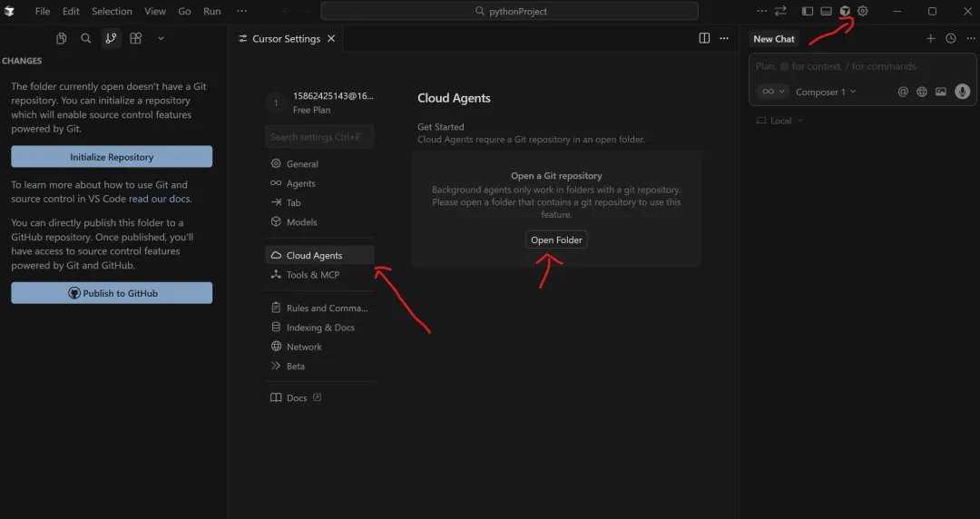This screenshot has height=519, width=980.
Task: Click inside the Search settings field
Action: [x=319, y=137]
